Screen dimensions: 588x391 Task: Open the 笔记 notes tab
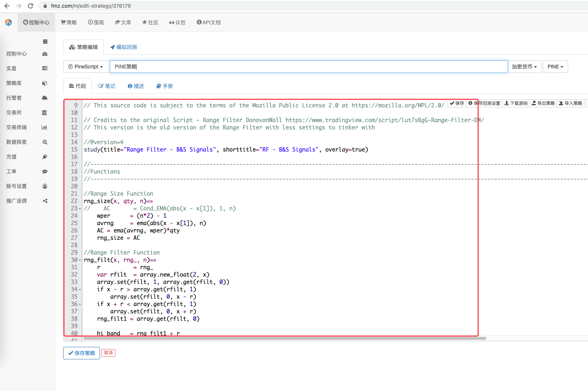tap(107, 86)
